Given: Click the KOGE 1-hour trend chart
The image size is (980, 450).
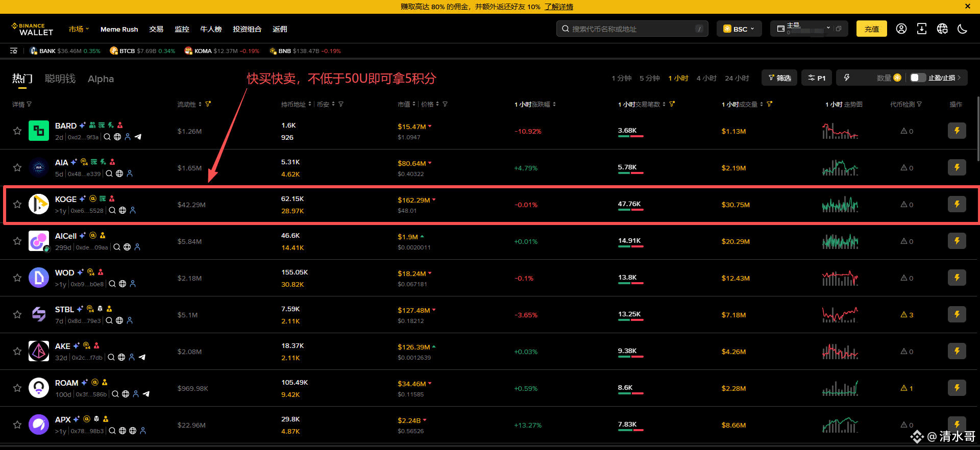Looking at the screenshot, I should click(840, 205).
